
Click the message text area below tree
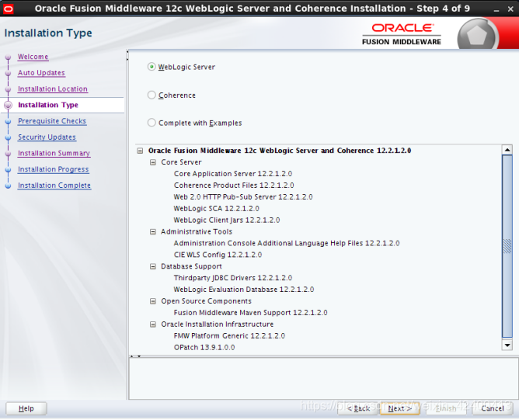tap(323, 379)
